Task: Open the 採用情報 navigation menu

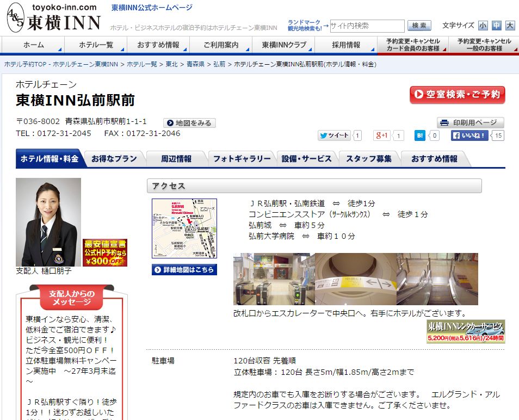Action: (x=346, y=45)
